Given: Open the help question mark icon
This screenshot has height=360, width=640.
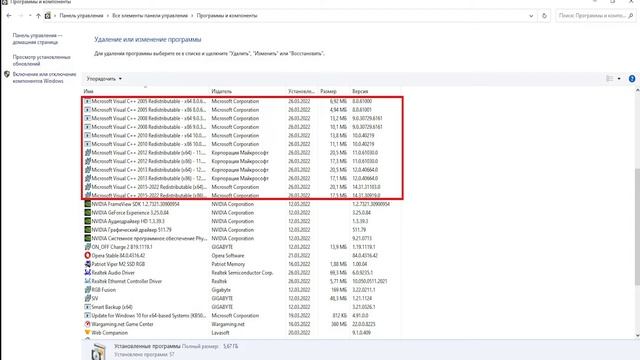Looking at the screenshot, I should [x=632, y=79].
